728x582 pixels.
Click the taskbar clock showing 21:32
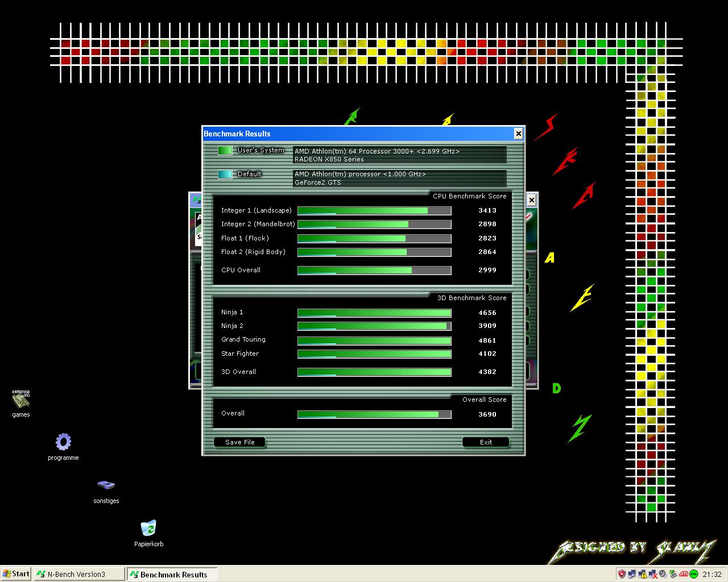click(x=712, y=574)
